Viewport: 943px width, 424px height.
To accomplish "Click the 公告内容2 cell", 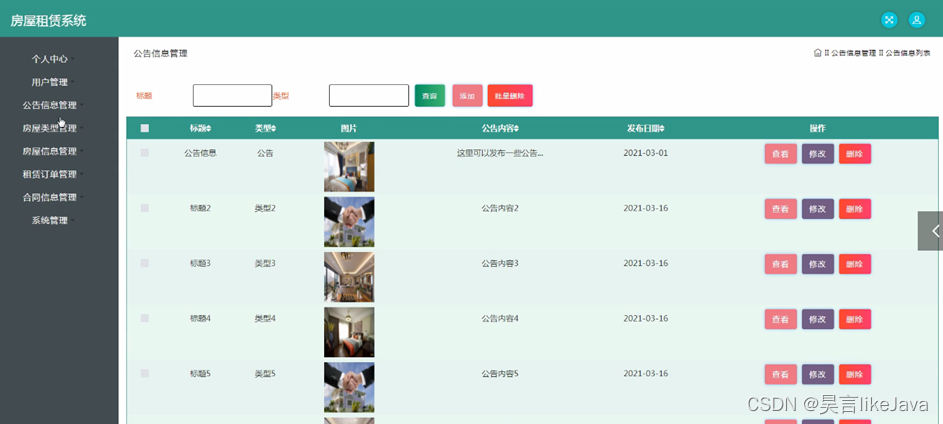I will [x=500, y=208].
